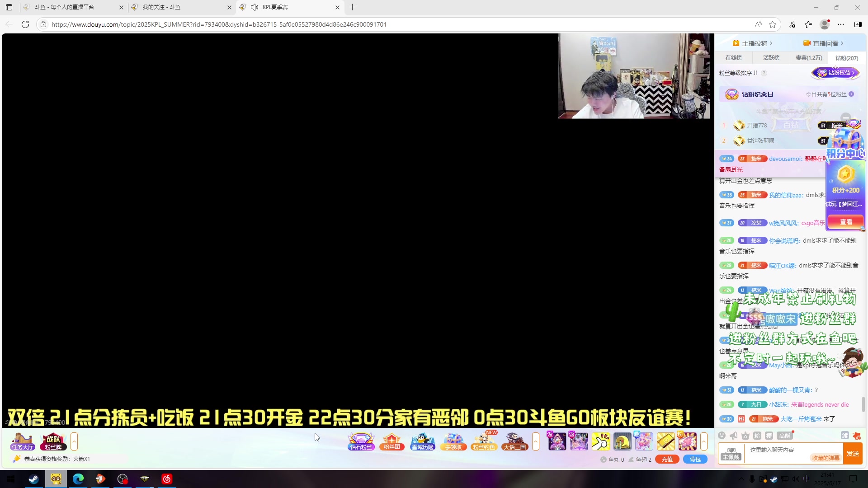
Task: Open the 梗 meme phrases button
Action: click(x=769, y=436)
